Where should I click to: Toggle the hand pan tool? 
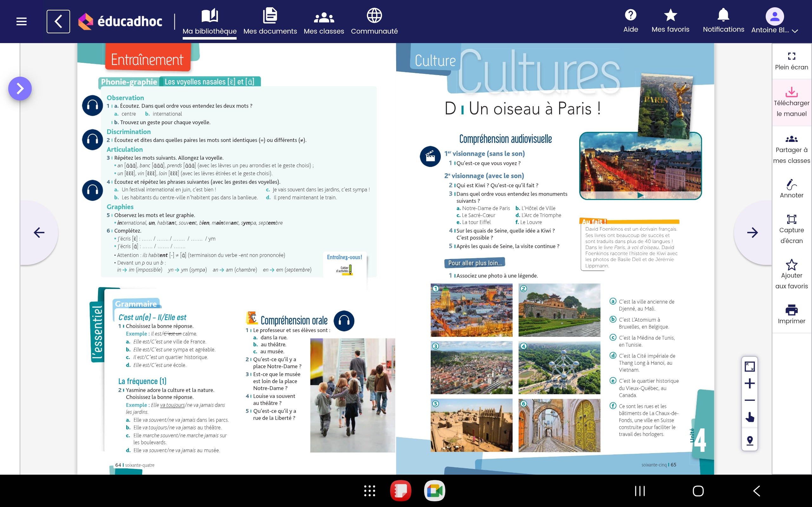pos(750,417)
